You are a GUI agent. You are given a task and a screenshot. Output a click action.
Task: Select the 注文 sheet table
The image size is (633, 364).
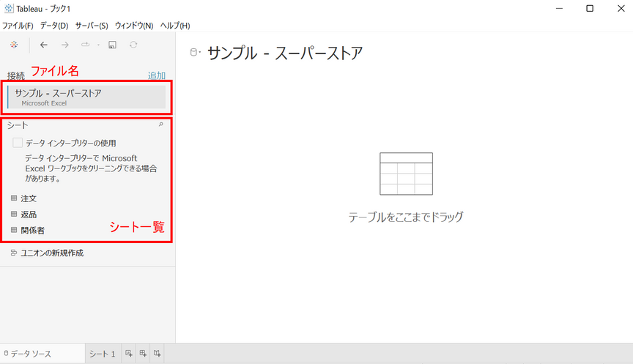[29, 198]
